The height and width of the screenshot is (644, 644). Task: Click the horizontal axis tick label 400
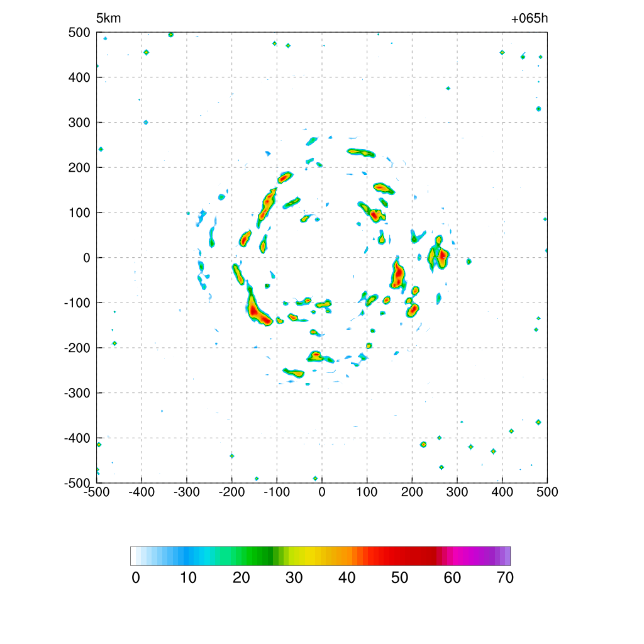point(502,492)
